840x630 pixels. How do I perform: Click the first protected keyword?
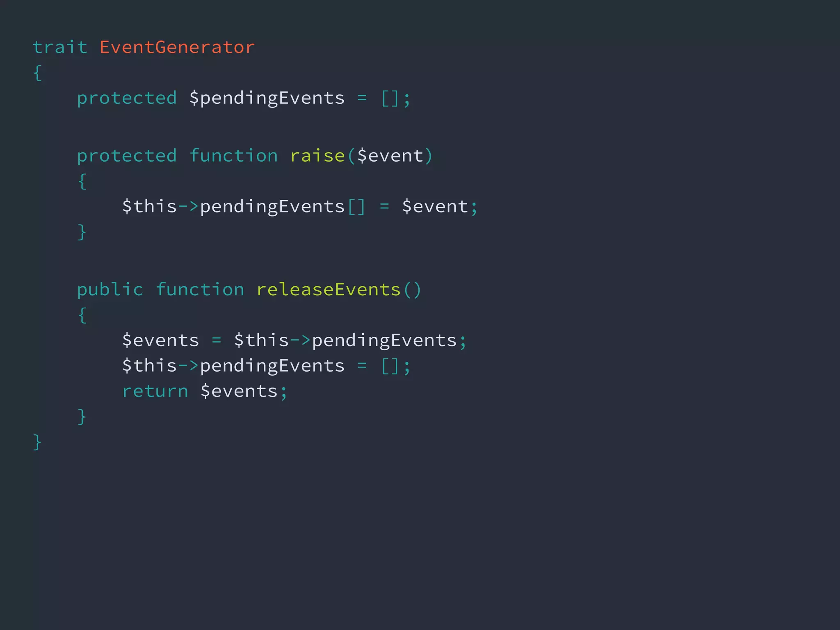pyautogui.click(x=127, y=98)
